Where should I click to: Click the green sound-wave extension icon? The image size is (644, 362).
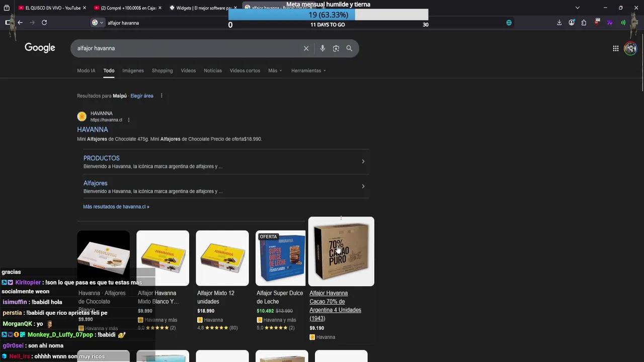[623, 23]
